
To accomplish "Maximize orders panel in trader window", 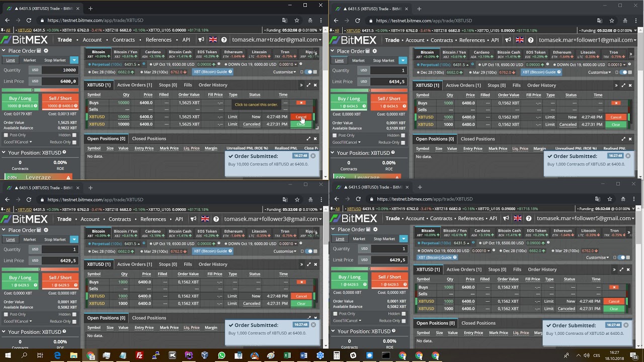I will click(x=308, y=85).
